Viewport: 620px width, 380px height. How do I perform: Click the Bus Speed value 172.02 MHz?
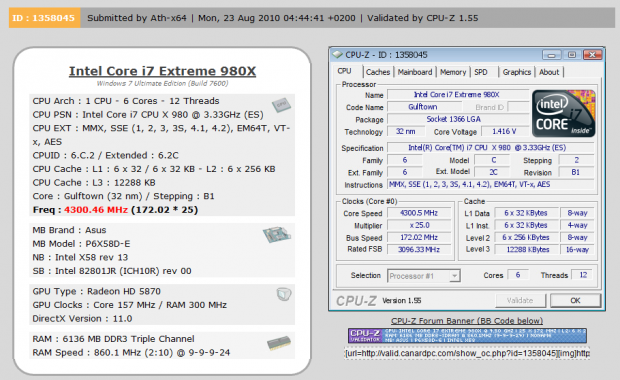(x=419, y=237)
